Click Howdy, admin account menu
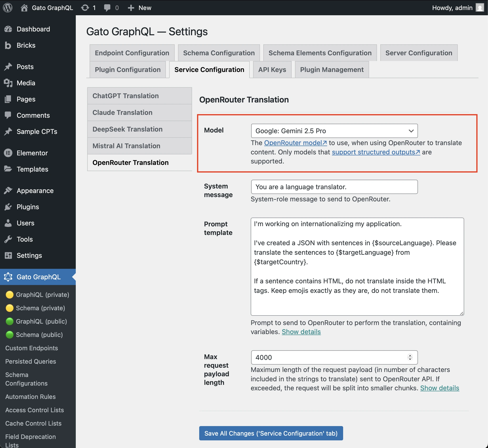Screen dimensions: 488x448 coord(458,8)
